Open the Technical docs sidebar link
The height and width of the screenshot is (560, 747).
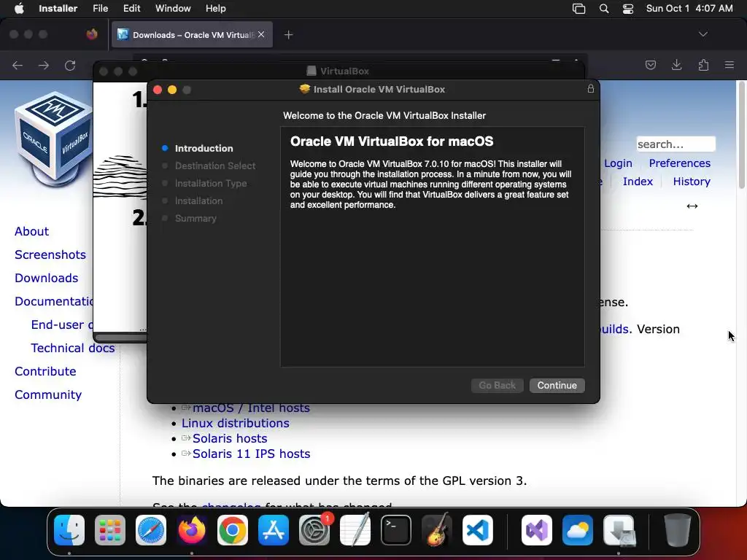point(73,348)
